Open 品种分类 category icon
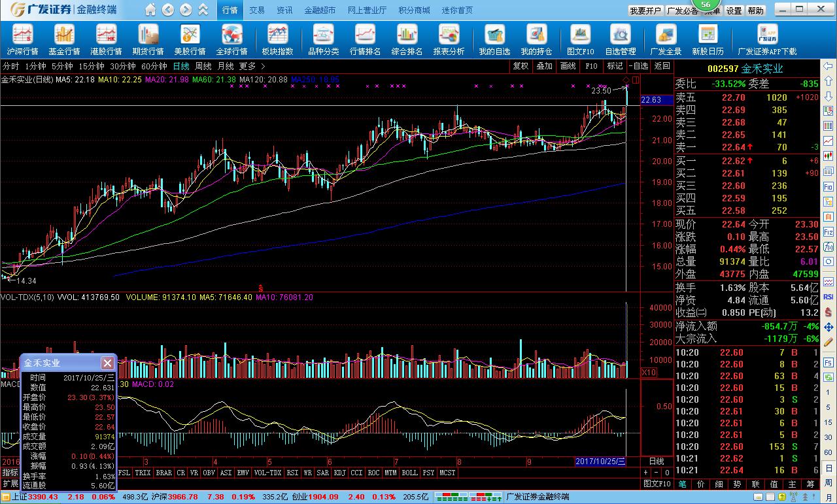This screenshot has height=504, width=837. [323, 40]
